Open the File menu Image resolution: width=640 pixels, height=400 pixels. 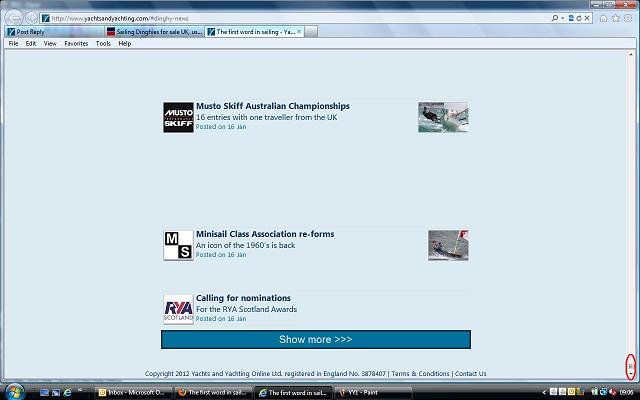coord(13,43)
